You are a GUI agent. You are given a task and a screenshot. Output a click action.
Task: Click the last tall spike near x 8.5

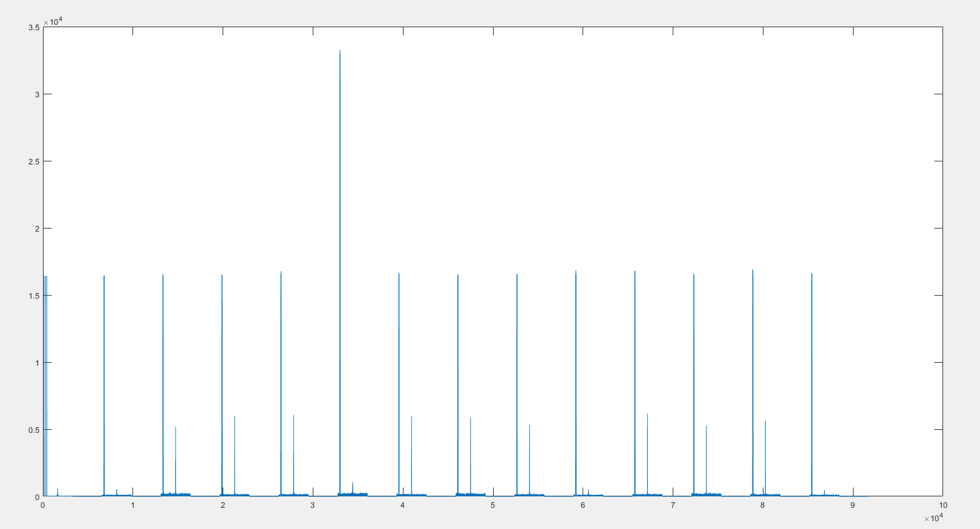tap(812, 385)
